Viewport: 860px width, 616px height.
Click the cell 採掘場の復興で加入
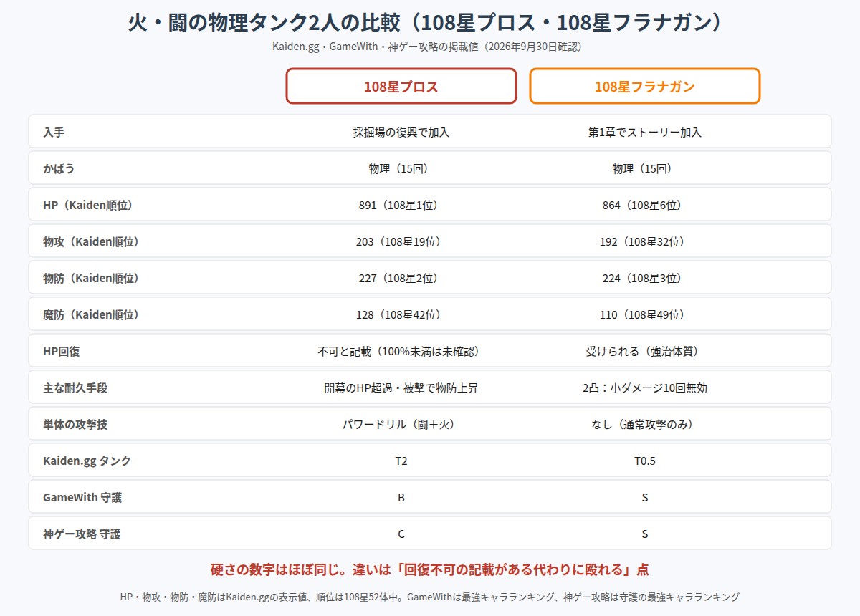click(401, 133)
